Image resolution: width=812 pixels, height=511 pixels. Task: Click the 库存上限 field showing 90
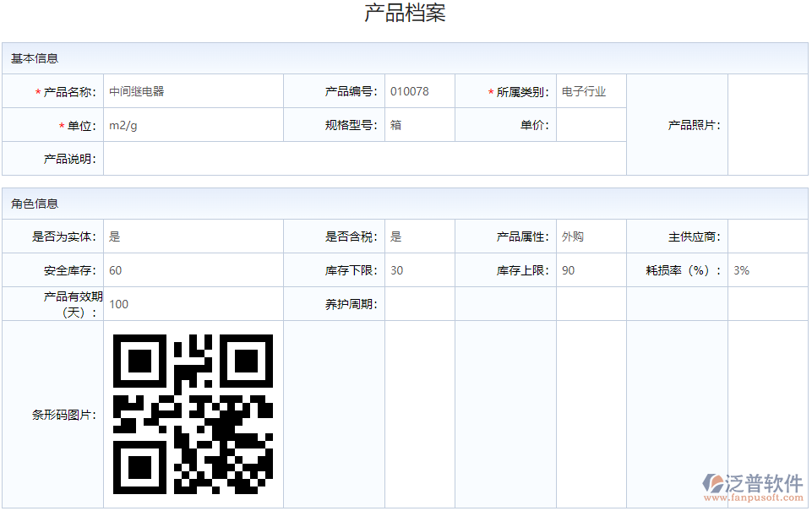(591, 270)
